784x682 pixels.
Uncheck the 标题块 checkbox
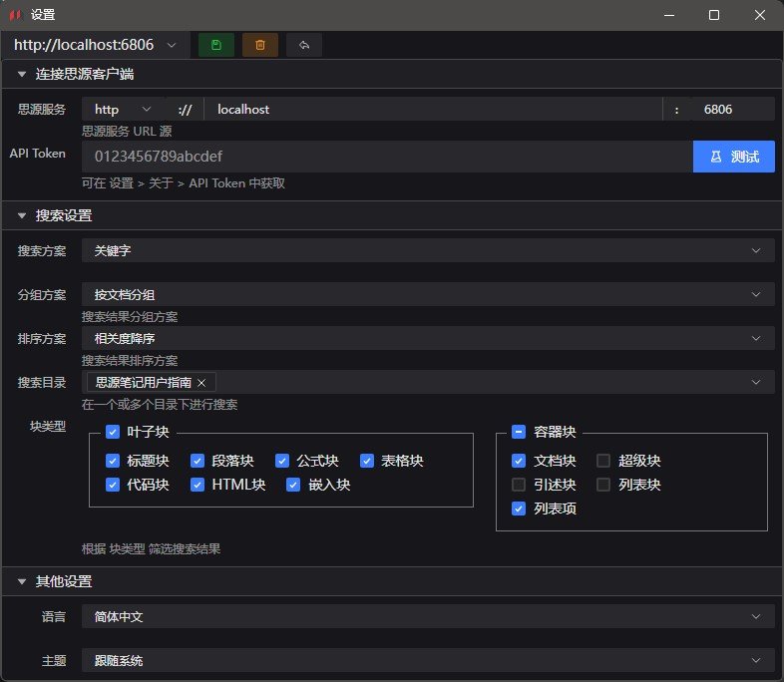[113, 461]
